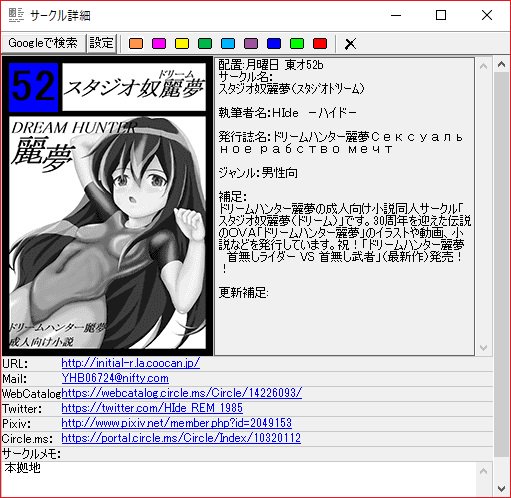Pick the bright green color swatch
The image size is (511, 498).
pos(297,43)
